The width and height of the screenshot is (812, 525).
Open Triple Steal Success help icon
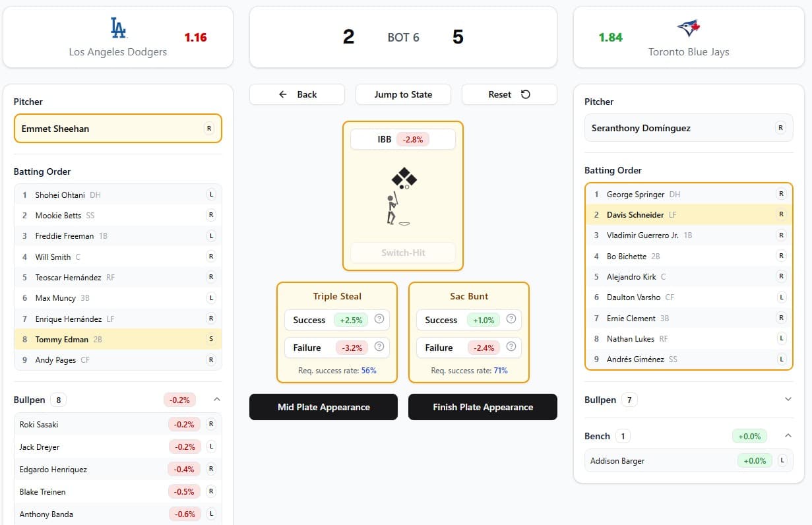click(x=379, y=319)
